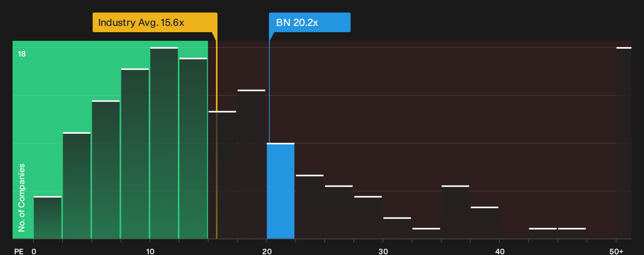Click the PE axis label 0
The image size is (644, 255).
pos(34,251)
